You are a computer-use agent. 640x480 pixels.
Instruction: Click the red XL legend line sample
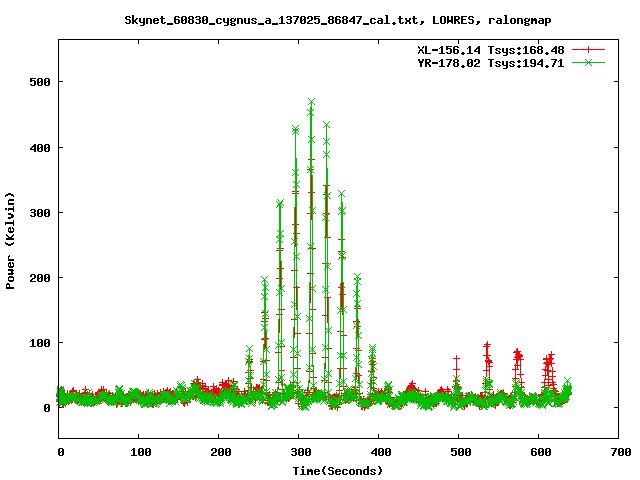click(588, 50)
